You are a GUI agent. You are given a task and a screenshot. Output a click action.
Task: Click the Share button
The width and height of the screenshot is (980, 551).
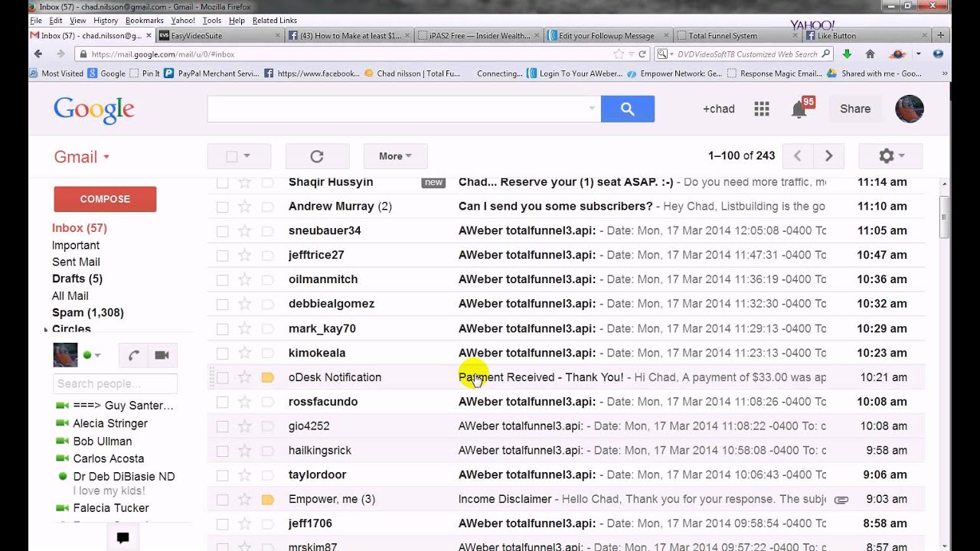[x=855, y=109]
